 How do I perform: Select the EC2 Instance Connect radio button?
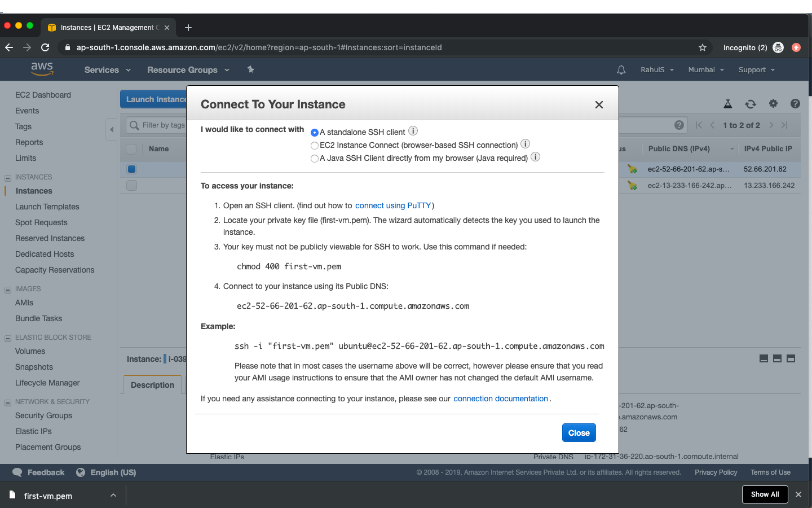[315, 145]
